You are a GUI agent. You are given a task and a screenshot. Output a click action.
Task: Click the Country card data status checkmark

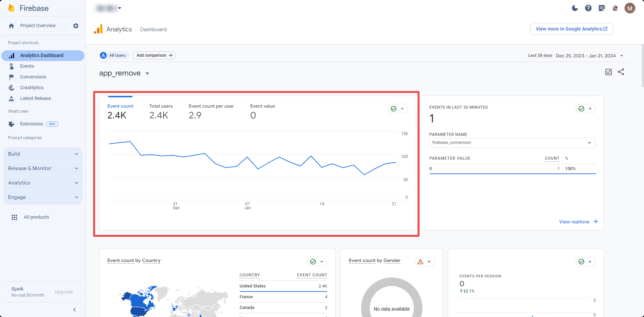pyautogui.click(x=313, y=262)
